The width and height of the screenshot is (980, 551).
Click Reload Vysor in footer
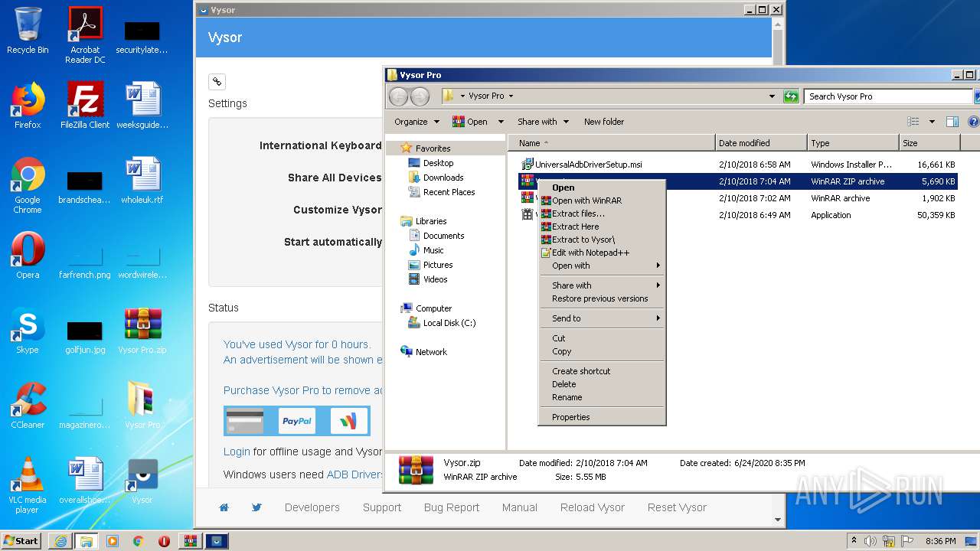tap(593, 507)
